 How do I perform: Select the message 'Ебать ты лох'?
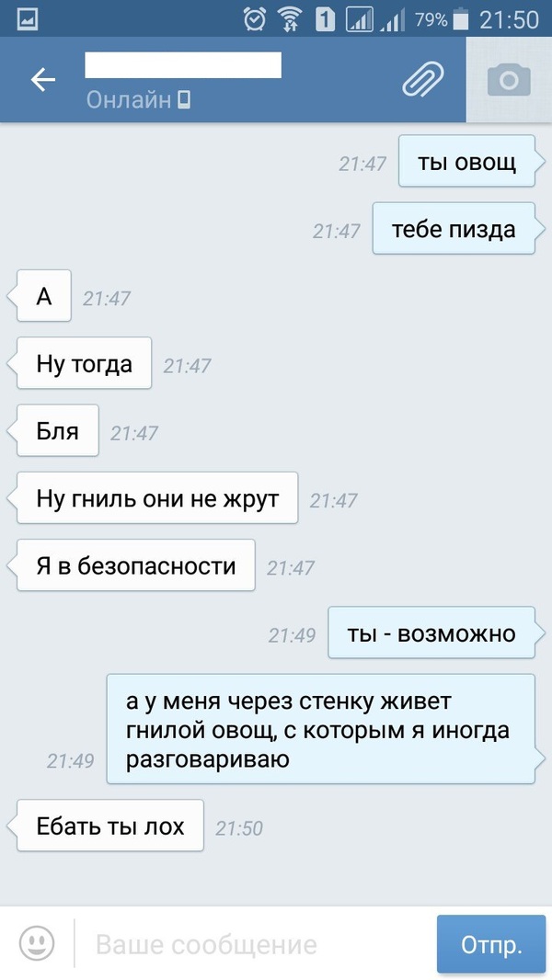[x=110, y=825]
